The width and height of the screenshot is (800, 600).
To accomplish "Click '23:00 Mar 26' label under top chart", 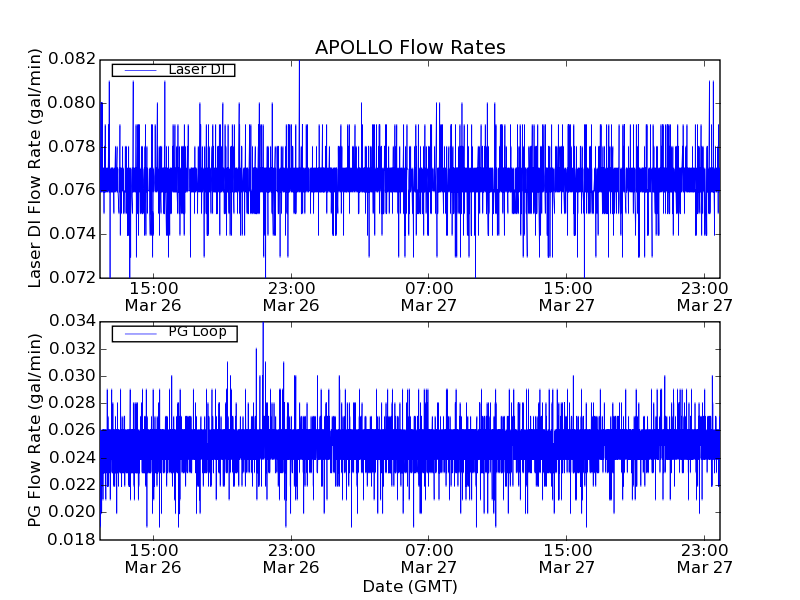I will [291, 297].
